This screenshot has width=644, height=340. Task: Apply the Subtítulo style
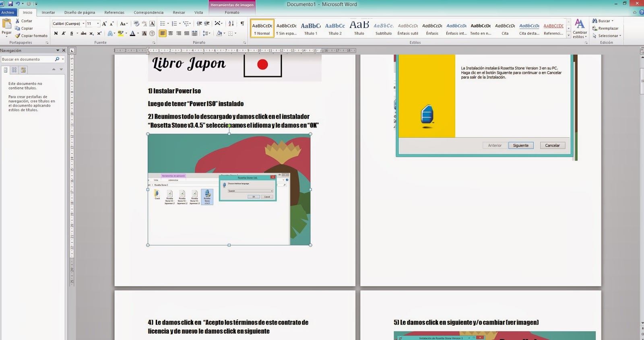(384, 28)
